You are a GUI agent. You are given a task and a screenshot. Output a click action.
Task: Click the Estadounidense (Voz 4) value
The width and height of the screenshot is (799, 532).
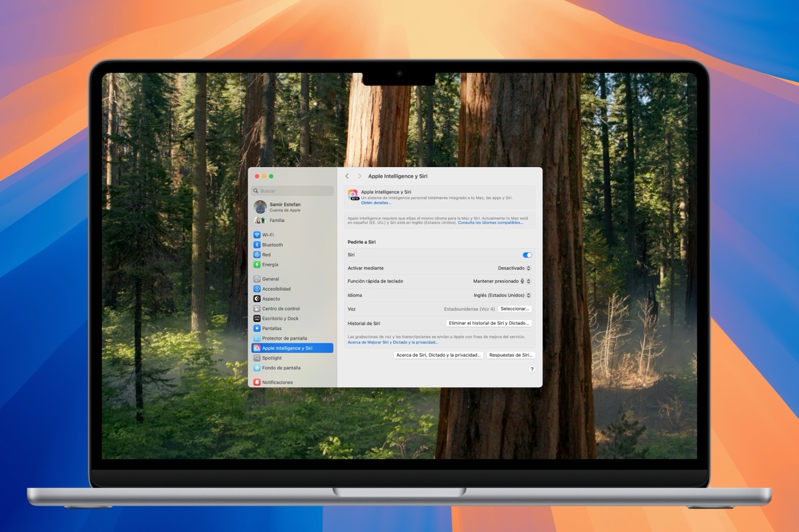(469, 309)
